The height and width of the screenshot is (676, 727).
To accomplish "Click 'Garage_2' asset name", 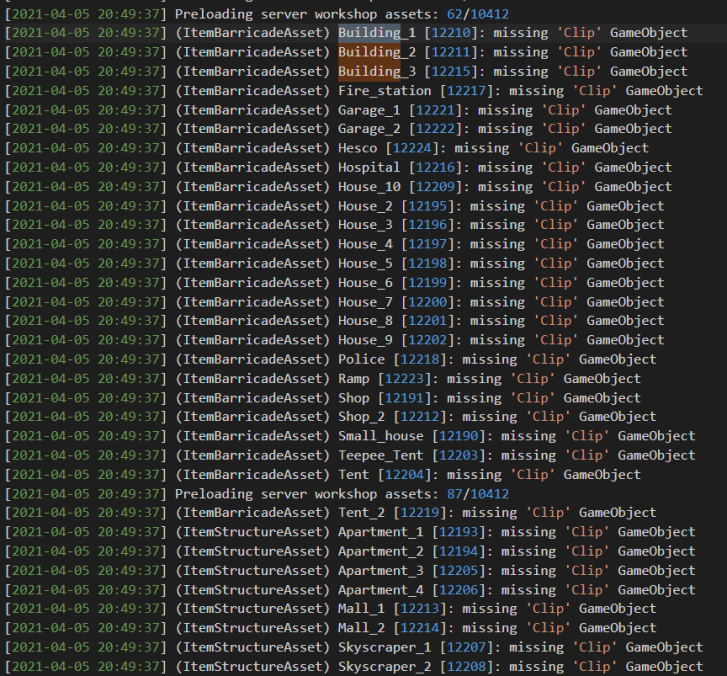I will point(369,128).
